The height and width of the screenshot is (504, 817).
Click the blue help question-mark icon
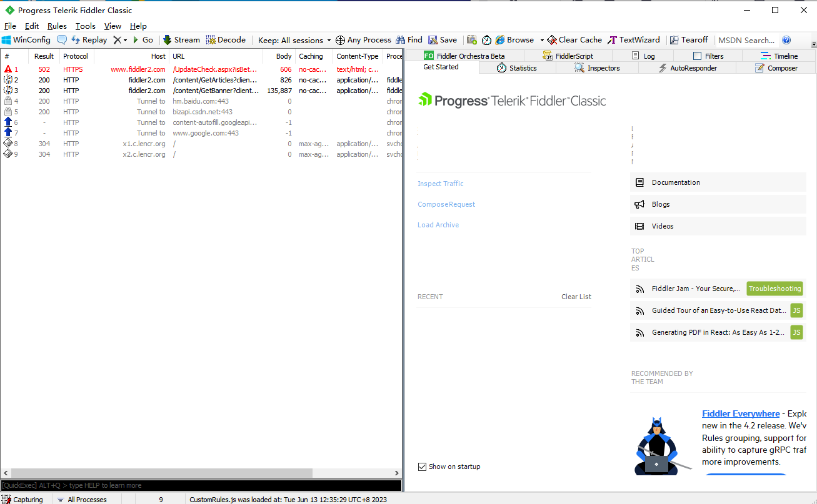click(786, 40)
